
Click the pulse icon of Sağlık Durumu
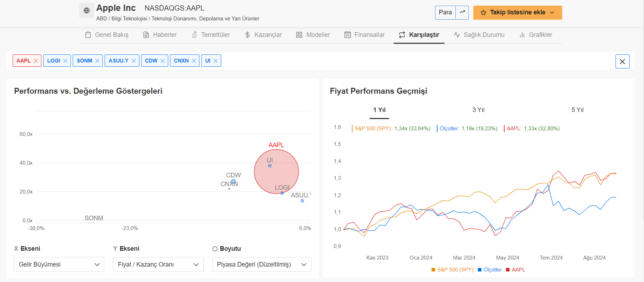click(457, 35)
